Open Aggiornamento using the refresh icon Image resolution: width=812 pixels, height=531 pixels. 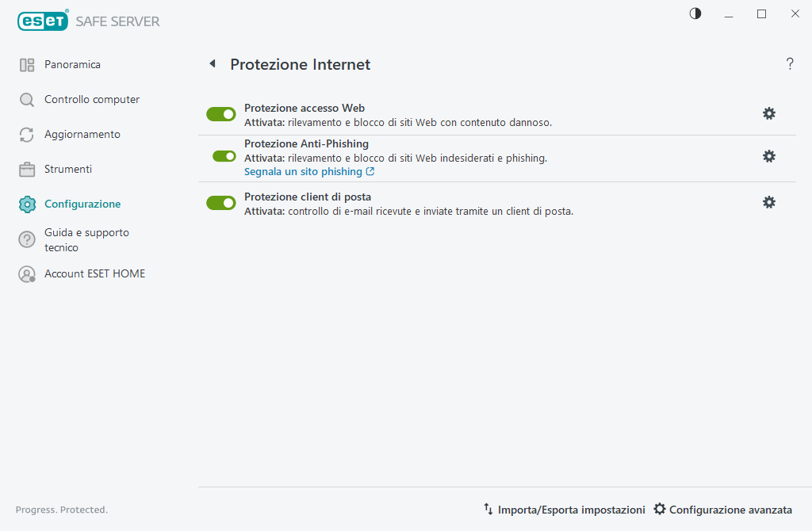[x=26, y=134]
